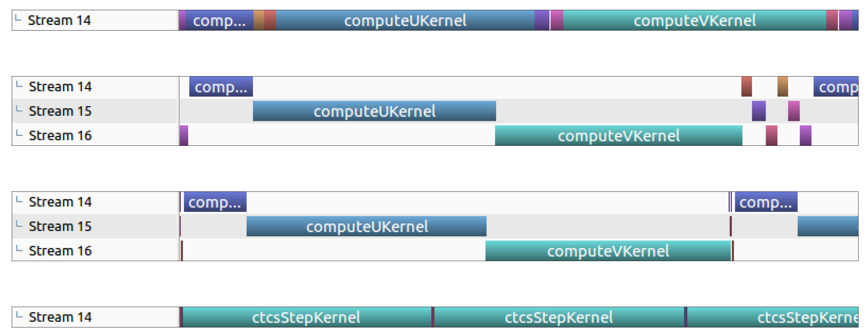Select the middle ctcsStepKernel block in the bottom timeline

[x=559, y=317]
